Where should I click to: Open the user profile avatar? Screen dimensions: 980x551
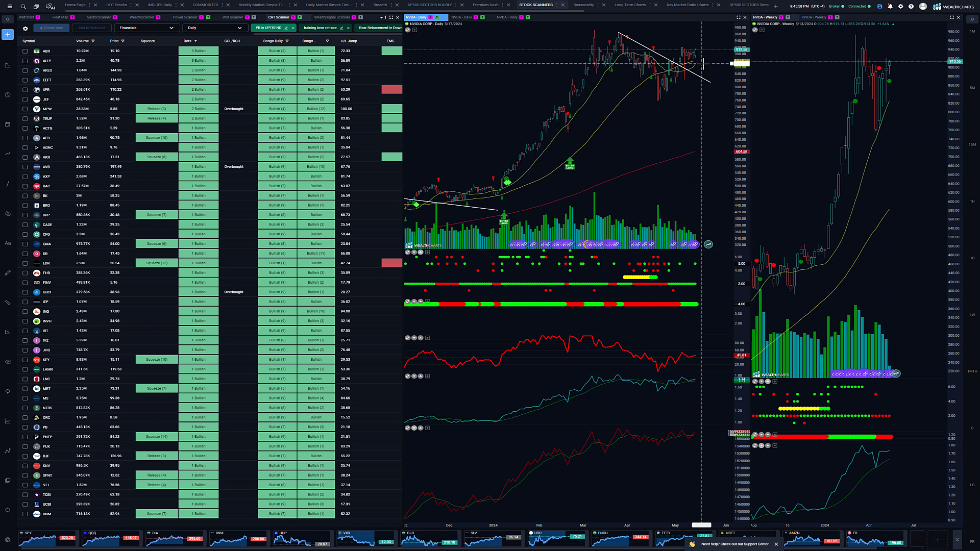pos(923,7)
